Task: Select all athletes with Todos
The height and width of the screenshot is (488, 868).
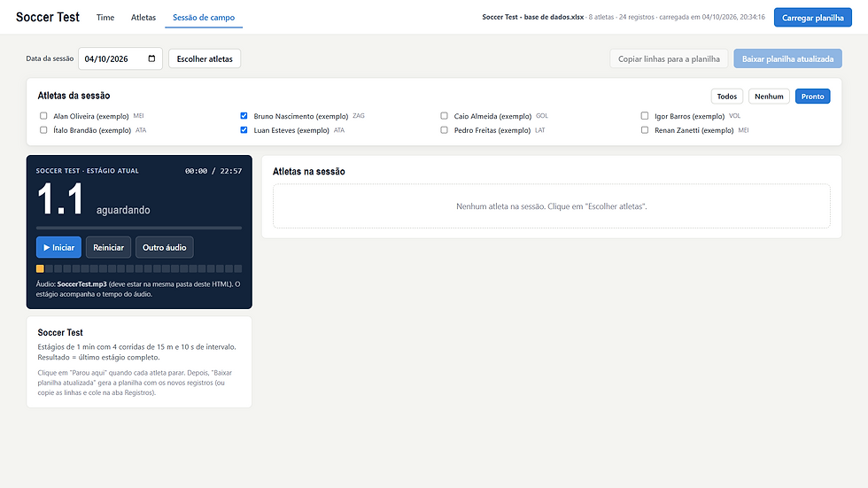Action: (727, 97)
